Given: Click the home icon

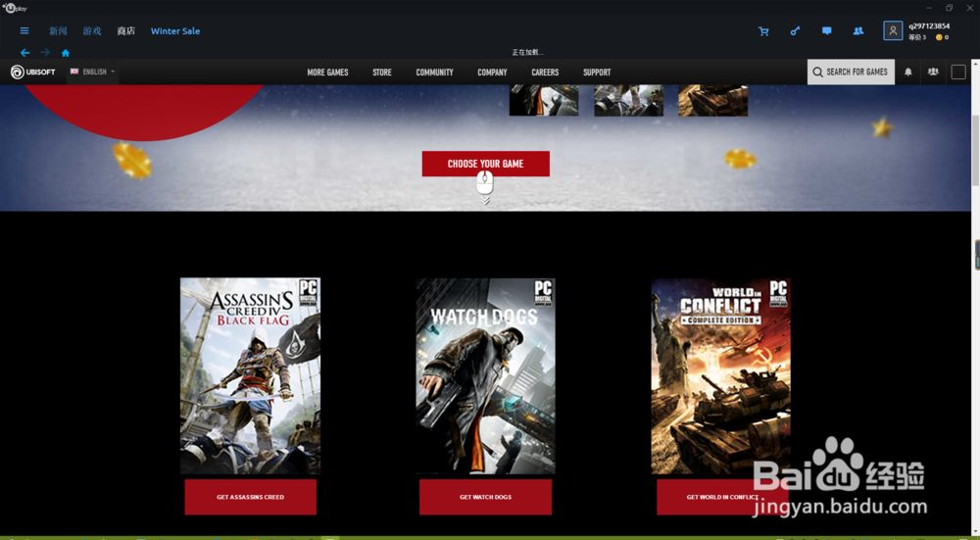Looking at the screenshot, I should pyautogui.click(x=66, y=53).
